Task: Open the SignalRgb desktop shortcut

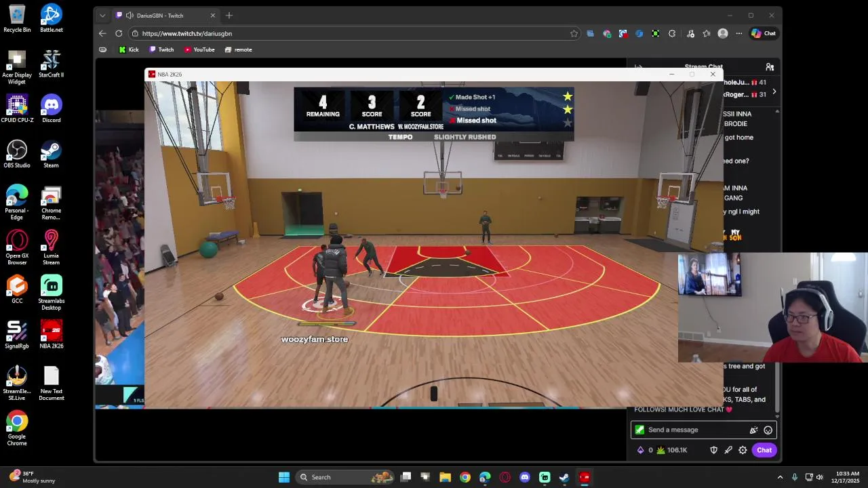Action: 17,335
